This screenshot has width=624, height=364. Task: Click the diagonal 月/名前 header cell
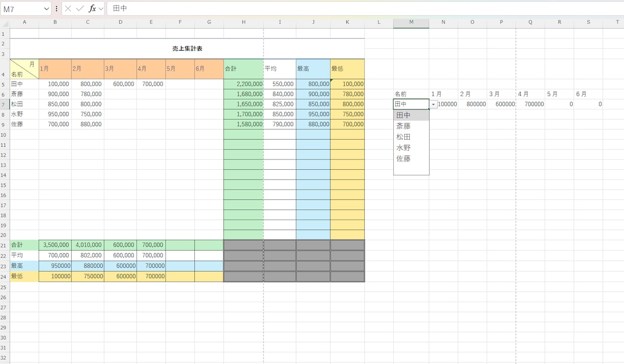click(x=24, y=69)
